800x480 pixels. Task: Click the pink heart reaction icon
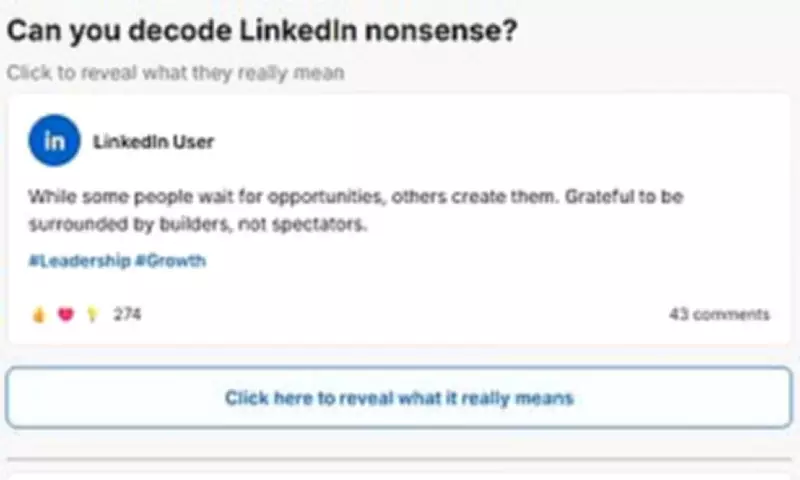tap(66, 315)
